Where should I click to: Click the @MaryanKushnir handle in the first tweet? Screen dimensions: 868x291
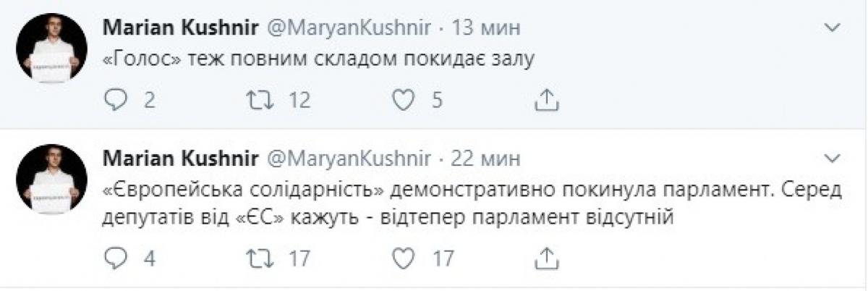point(350,29)
